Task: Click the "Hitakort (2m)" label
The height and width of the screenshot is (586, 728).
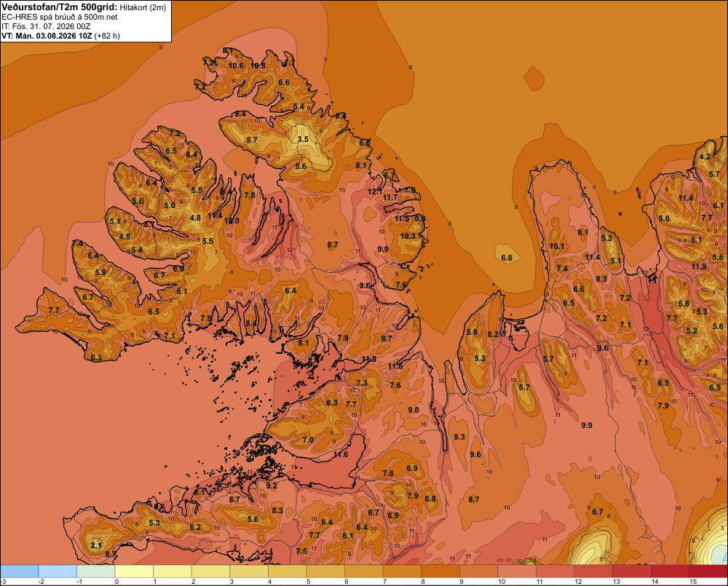Action: click(x=143, y=7)
